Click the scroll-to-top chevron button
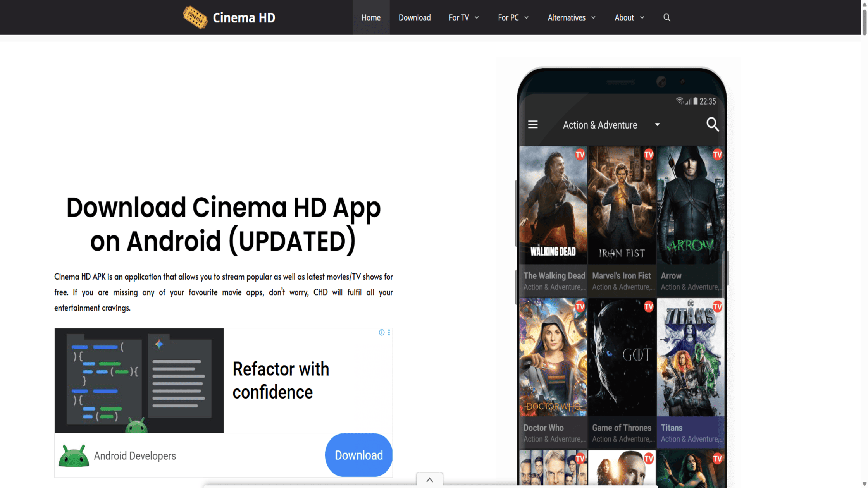 click(429, 479)
